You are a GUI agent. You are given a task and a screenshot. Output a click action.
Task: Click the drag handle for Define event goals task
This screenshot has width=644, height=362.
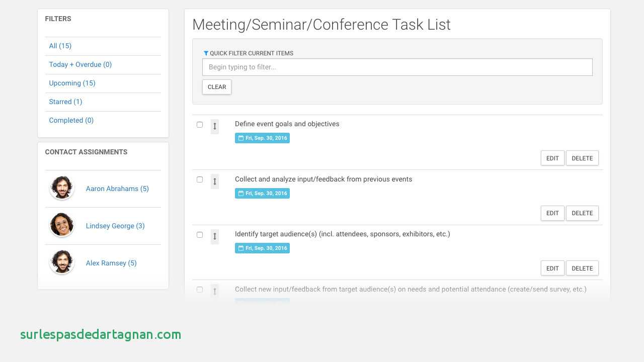pos(215,126)
